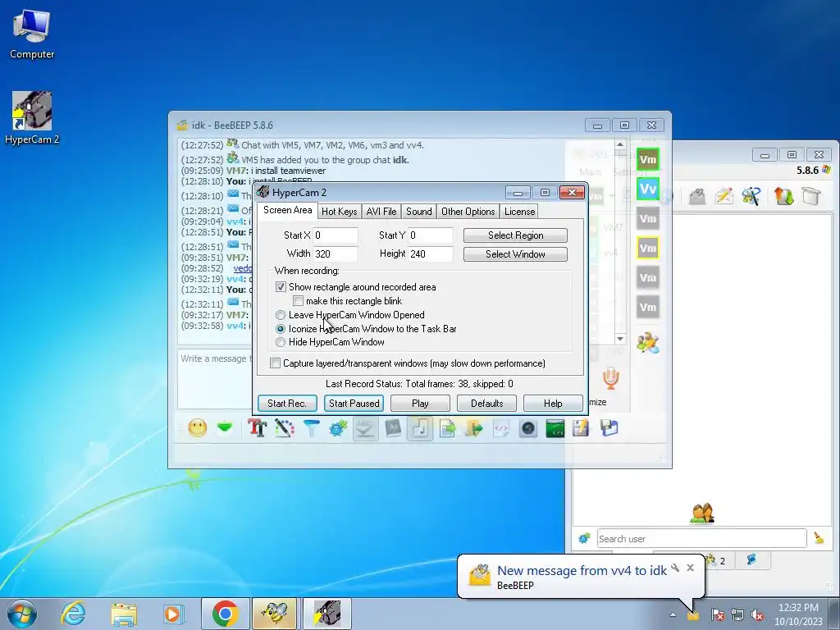Change chat font with the red T icon
Viewport: 840px width, 630px height.
point(258,428)
